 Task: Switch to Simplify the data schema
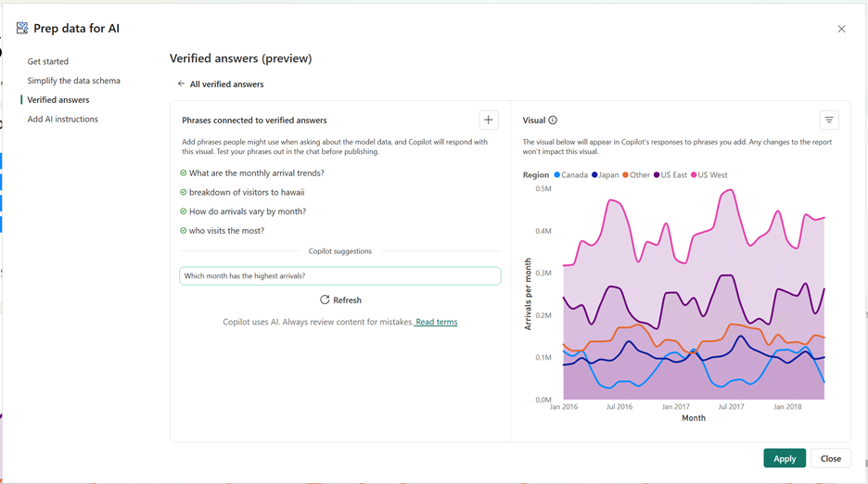pyautogui.click(x=74, y=81)
